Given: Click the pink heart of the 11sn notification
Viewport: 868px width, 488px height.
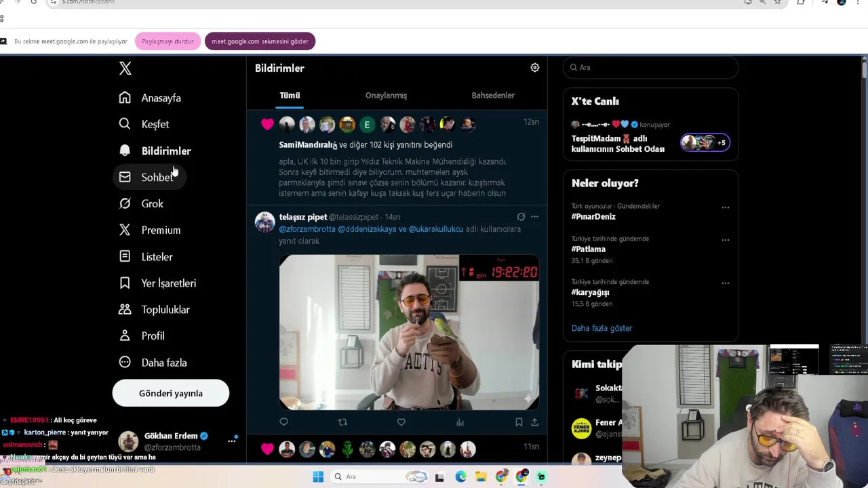Looking at the screenshot, I should tap(267, 449).
